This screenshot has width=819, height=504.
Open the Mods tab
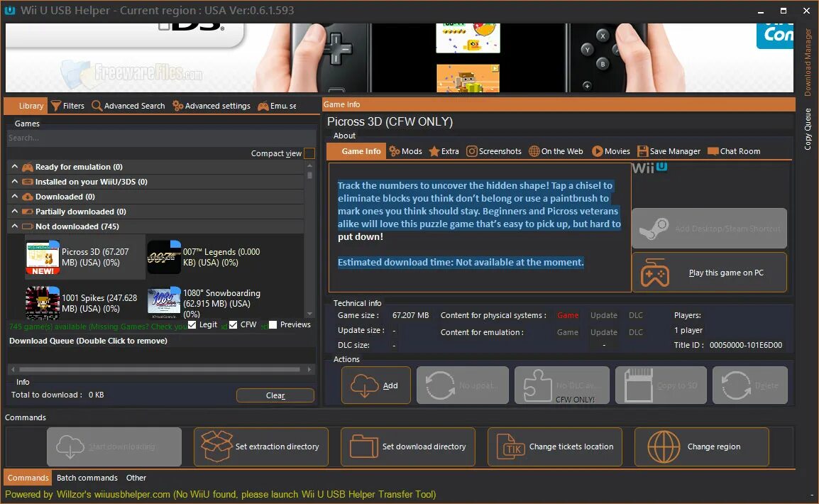(405, 151)
